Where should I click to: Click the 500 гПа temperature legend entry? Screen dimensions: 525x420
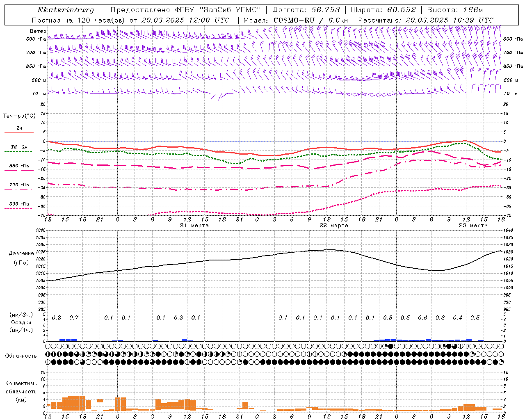click(19, 203)
